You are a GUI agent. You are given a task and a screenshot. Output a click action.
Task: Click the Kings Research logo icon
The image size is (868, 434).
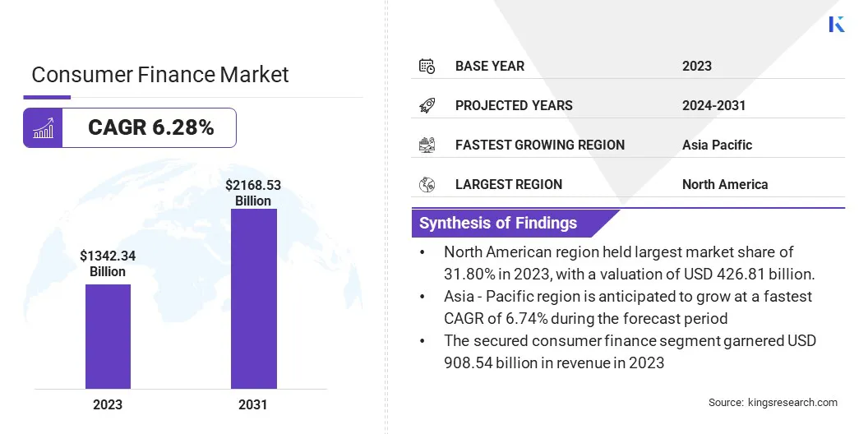(x=837, y=24)
